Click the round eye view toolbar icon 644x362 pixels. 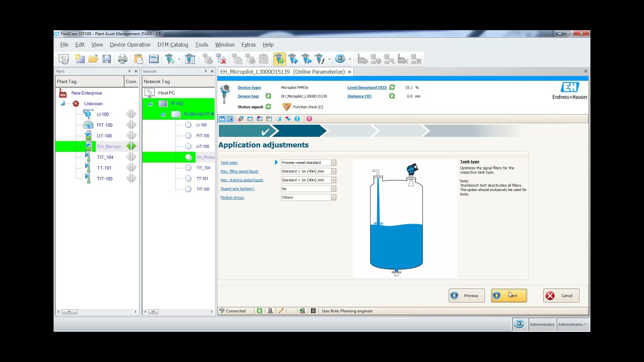[x=340, y=59]
